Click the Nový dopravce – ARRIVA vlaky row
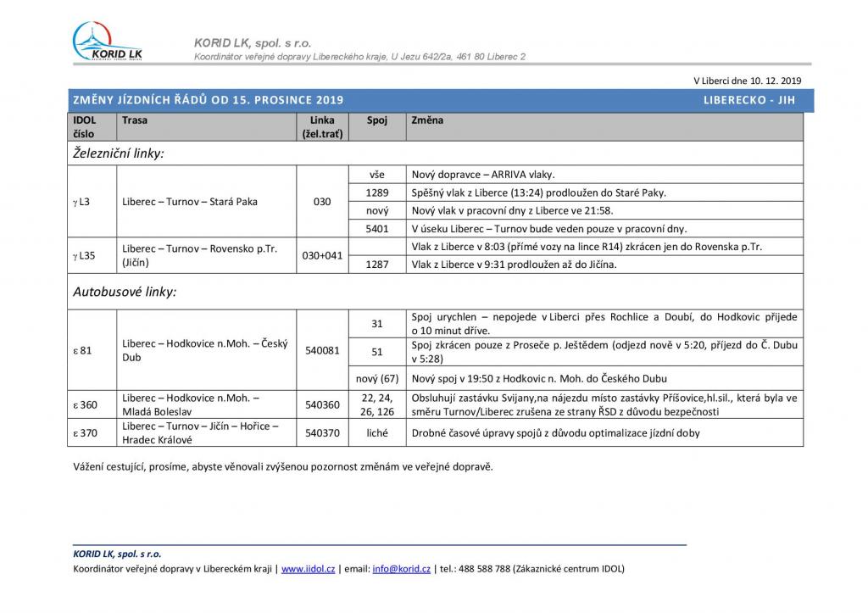 [482, 174]
